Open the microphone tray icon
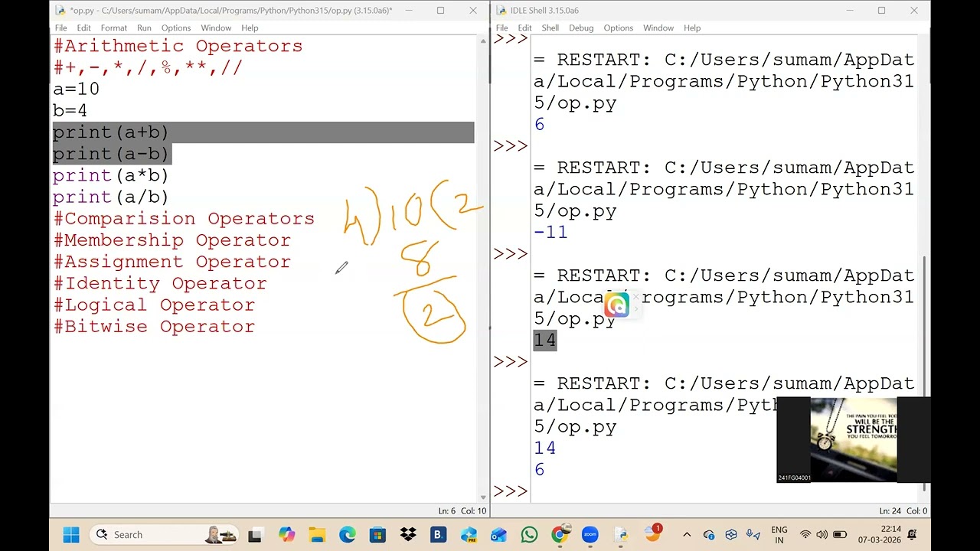The height and width of the screenshot is (551, 980). pyautogui.click(x=753, y=534)
